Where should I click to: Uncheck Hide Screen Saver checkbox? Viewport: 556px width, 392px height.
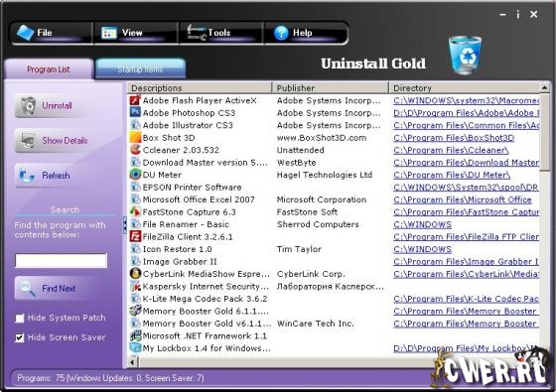pyautogui.click(x=20, y=337)
